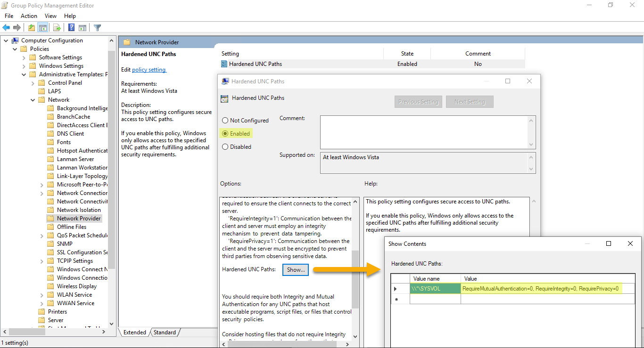Open the Action menu

click(x=29, y=16)
